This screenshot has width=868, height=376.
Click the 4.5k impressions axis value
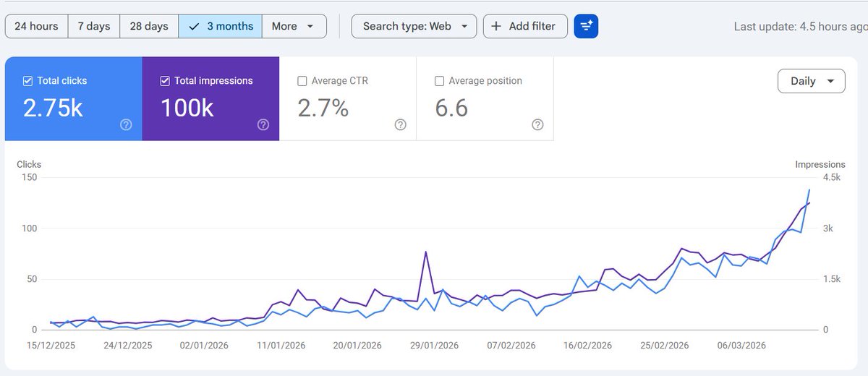(x=830, y=178)
